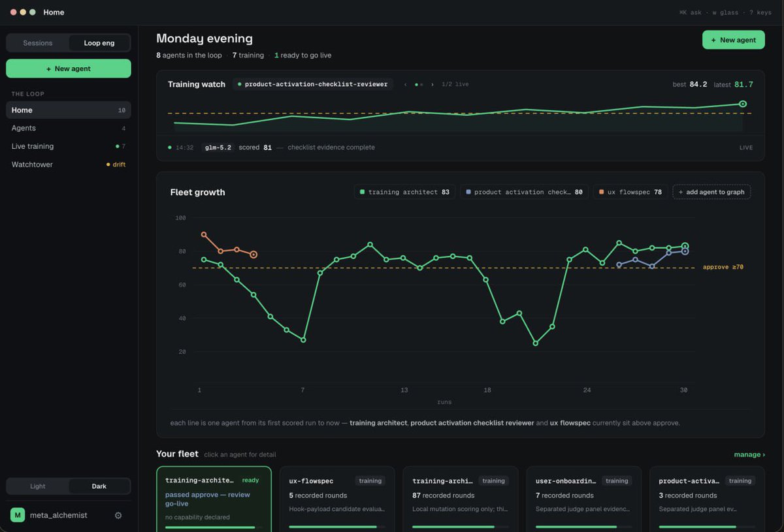This screenshot has height=532, width=784.
Task: Click the last green data point at run 30
Action: pyautogui.click(x=685, y=246)
